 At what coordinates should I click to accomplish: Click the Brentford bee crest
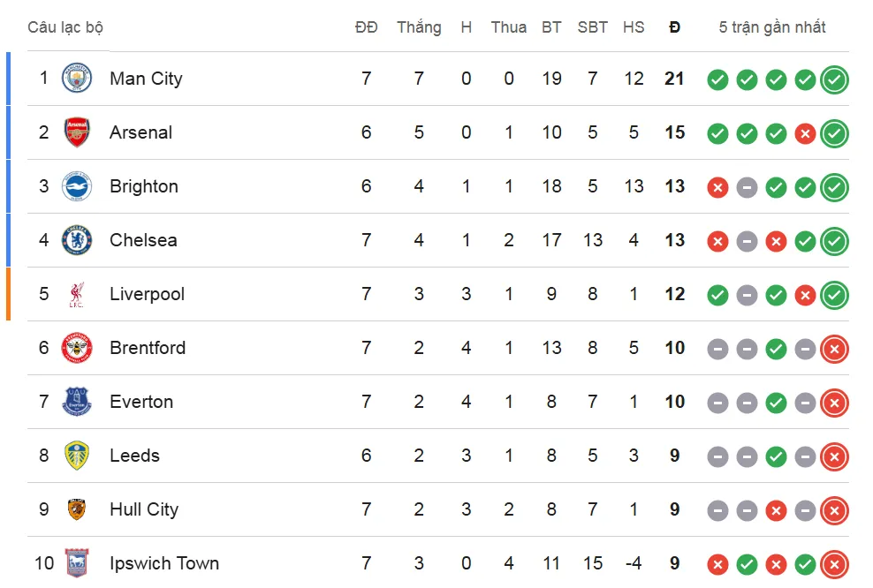tap(77, 348)
